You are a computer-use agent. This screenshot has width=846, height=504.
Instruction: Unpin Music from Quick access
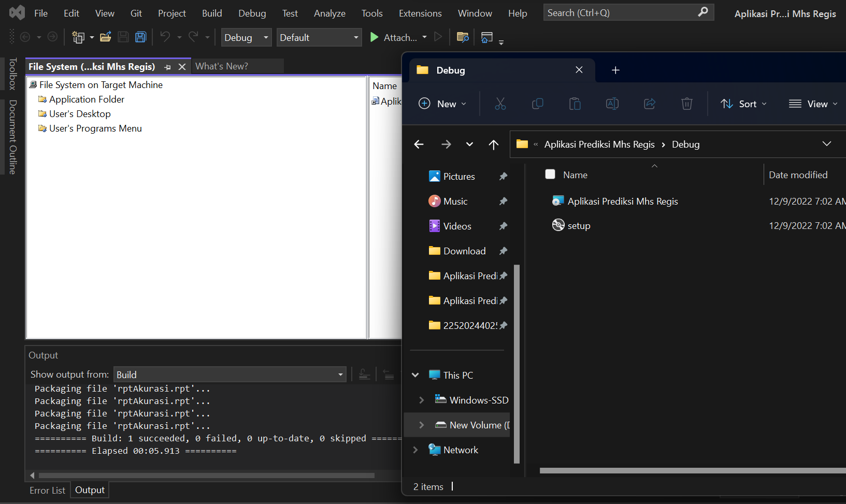tap(503, 201)
